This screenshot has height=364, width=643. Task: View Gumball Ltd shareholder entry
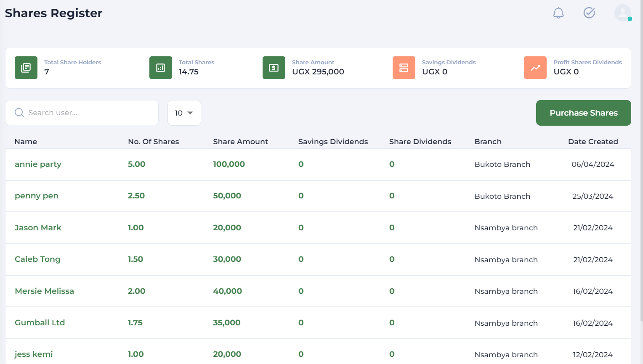(40, 323)
